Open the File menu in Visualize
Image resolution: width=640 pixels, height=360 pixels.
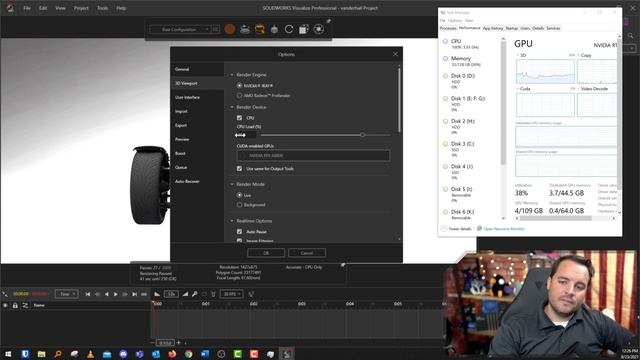(x=27, y=8)
